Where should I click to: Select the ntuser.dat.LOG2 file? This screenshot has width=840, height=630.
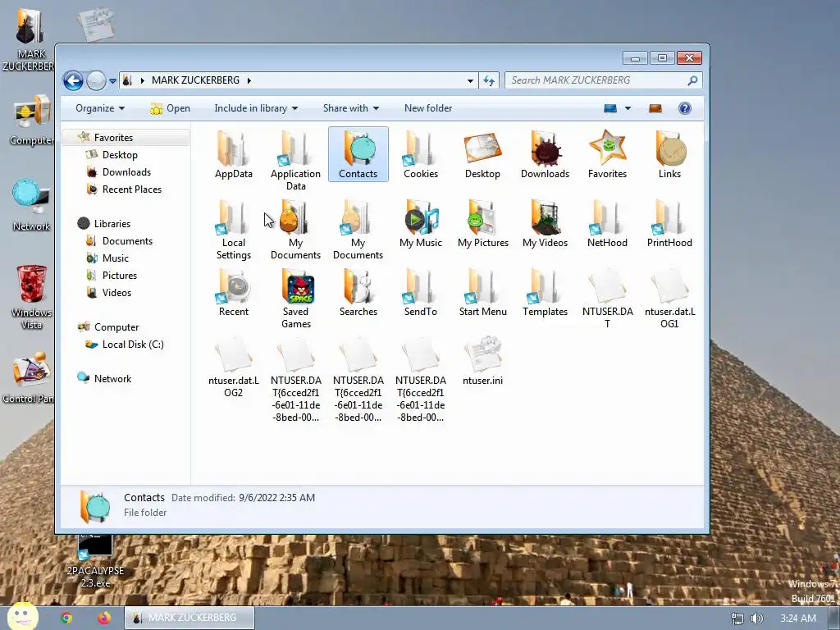tap(234, 367)
